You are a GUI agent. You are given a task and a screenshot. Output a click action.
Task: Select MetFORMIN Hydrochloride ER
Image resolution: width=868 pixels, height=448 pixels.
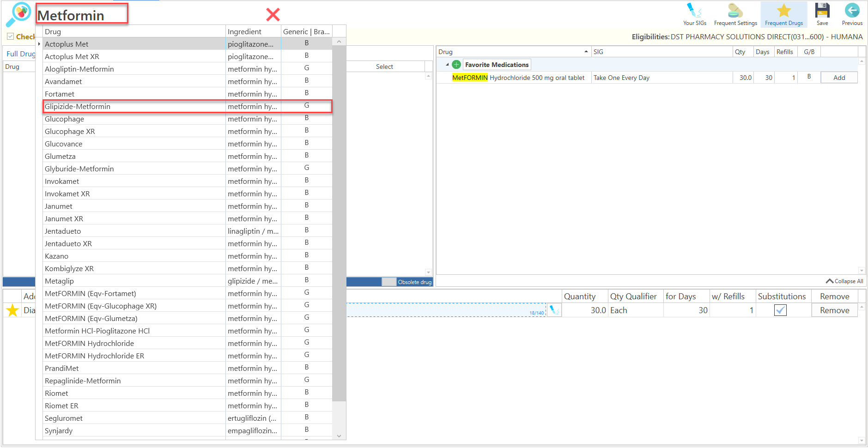pyautogui.click(x=188, y=356)
